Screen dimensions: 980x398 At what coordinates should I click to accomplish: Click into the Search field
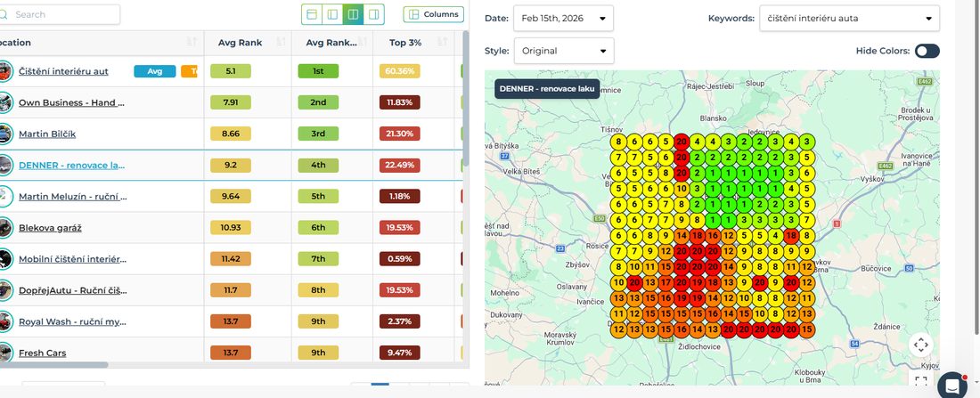pos(60,14)
